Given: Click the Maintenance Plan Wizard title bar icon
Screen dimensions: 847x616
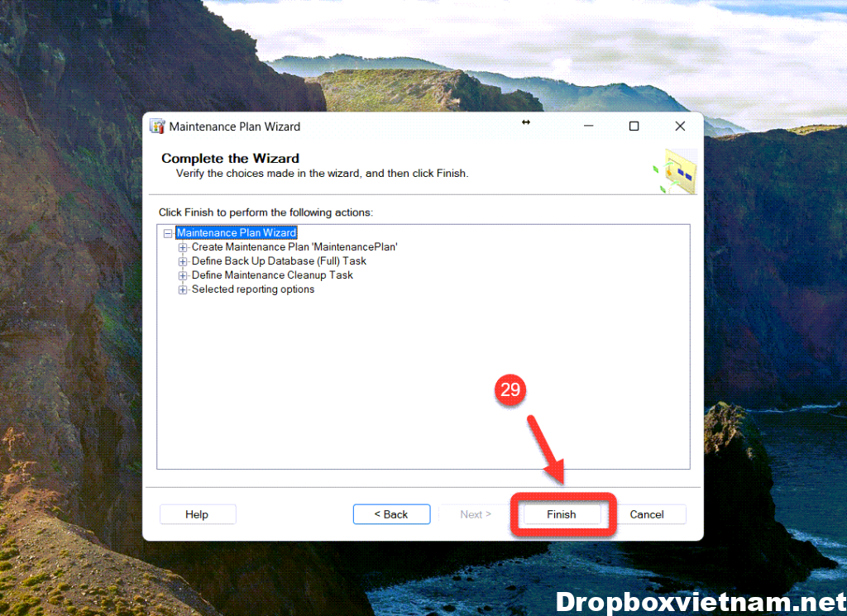Looking at the screenshot, I should pos(156,127).
